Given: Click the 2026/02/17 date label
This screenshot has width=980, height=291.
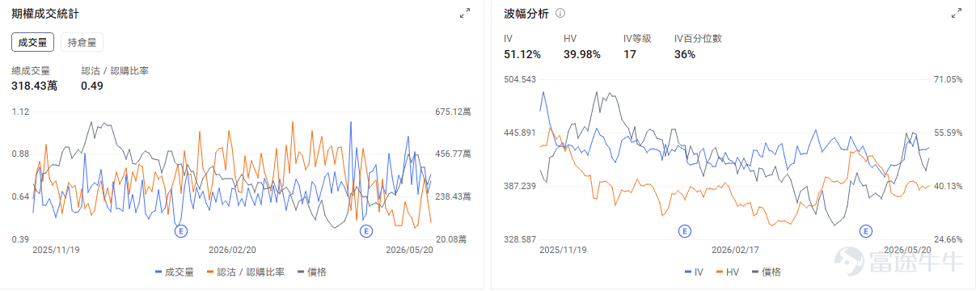Looking at the screenshot, I should [734, 251].
